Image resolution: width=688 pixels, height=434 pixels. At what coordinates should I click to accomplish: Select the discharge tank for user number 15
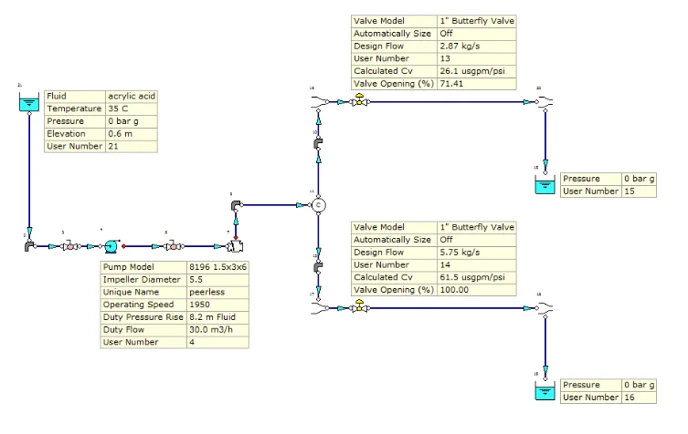point(544,184)
